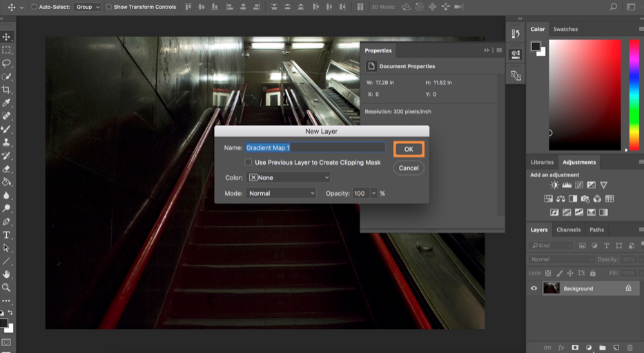This screenshot has width=644, height=353.
Task: Open the Group dropdown in options bar
Action: point(88,7)
